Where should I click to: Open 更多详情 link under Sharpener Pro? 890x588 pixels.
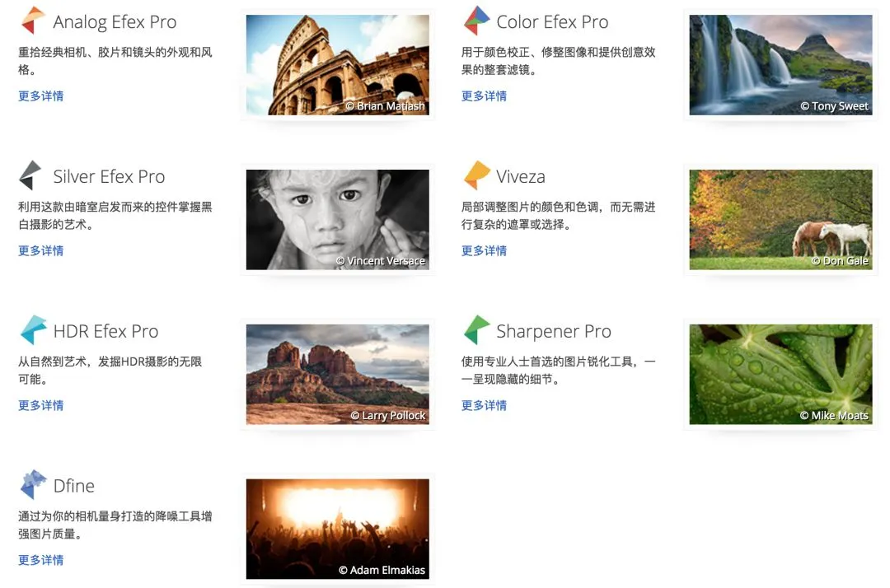click(484, 405)
